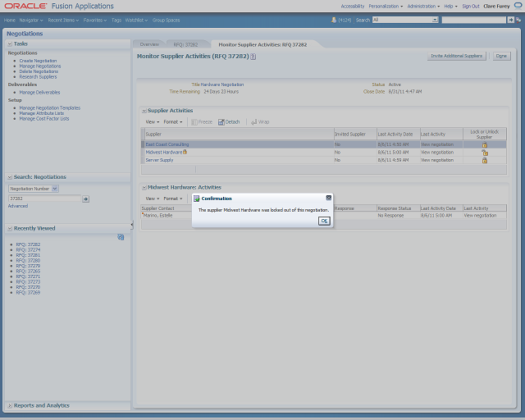Click unlock icon for Midwest Hardware row

485,153
